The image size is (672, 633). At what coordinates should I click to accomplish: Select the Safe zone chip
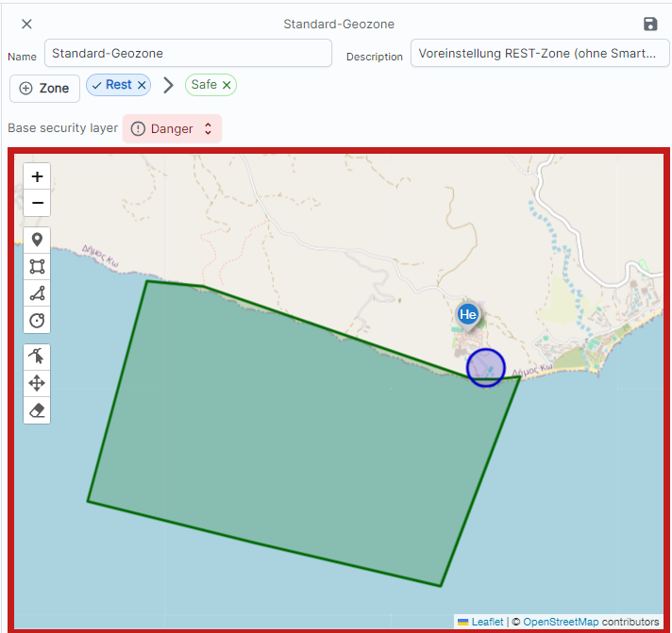204,85
